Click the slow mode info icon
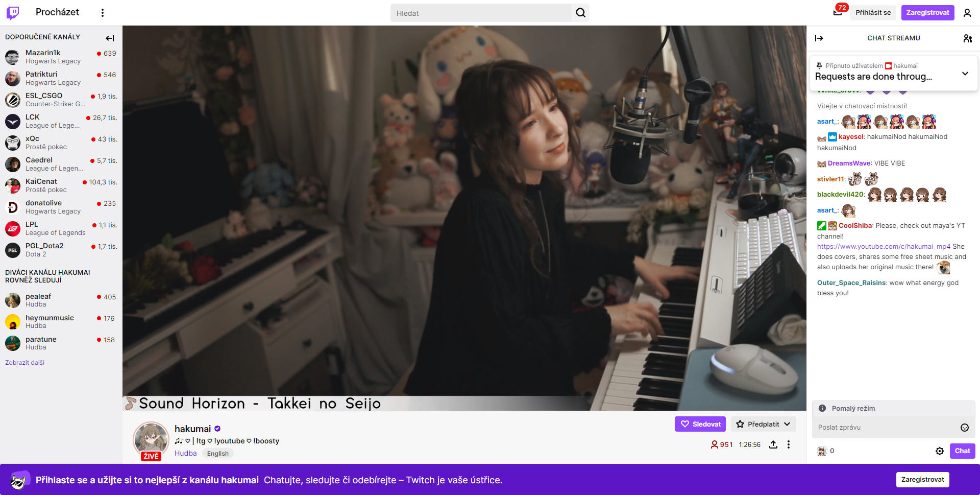The height and width of the screenshot is (495, 980). click(822, 408)
